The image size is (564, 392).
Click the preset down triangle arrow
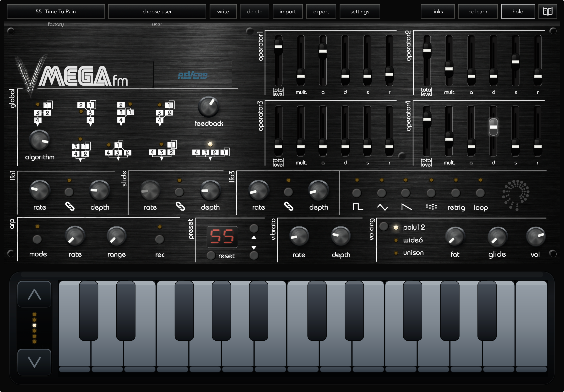pyautogui.click(x=254, y=247)
